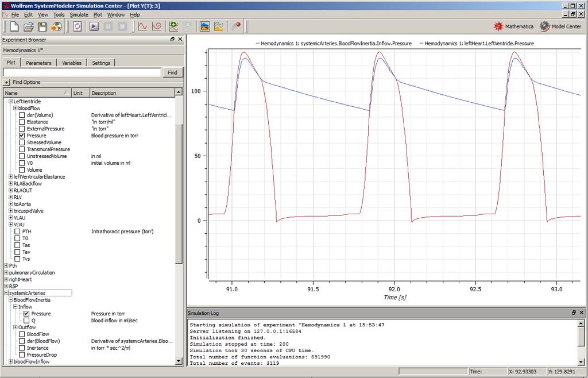Click the remove subplot icon
The image size is (588, 378).
[x=188, y=26]
